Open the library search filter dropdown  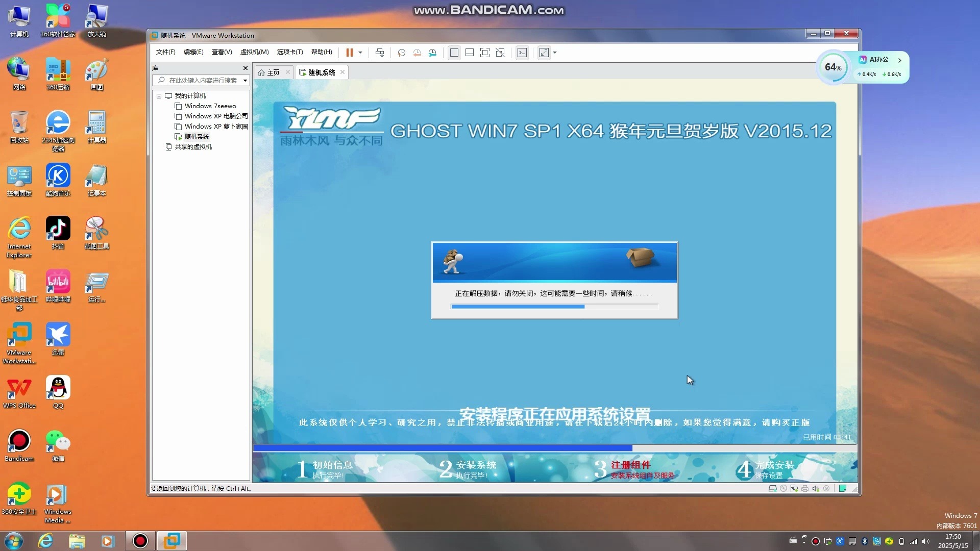pos(245,81)
